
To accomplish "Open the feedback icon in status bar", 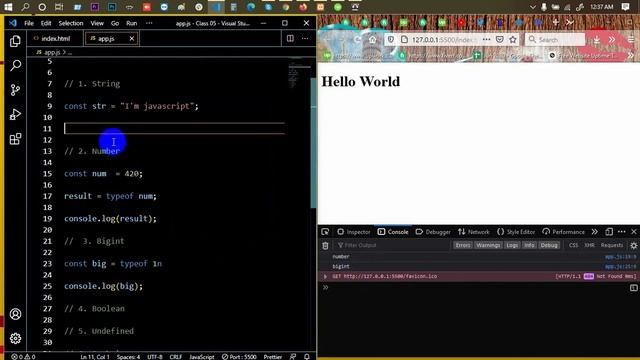I will (293, 357).
